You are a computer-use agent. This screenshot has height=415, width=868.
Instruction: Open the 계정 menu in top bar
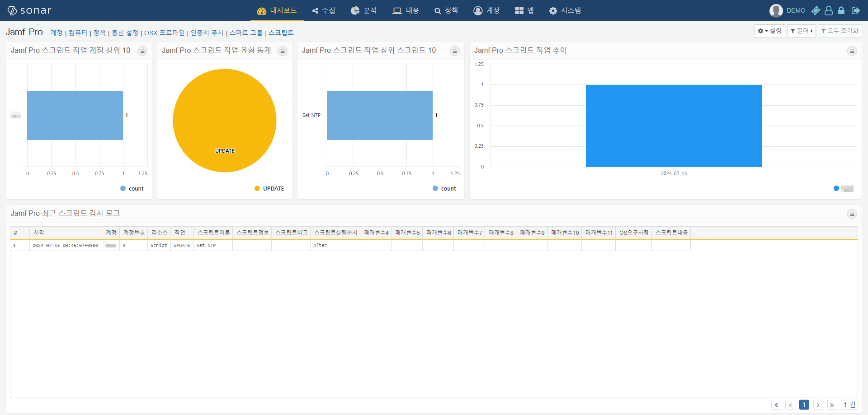(x=486, y=10)
